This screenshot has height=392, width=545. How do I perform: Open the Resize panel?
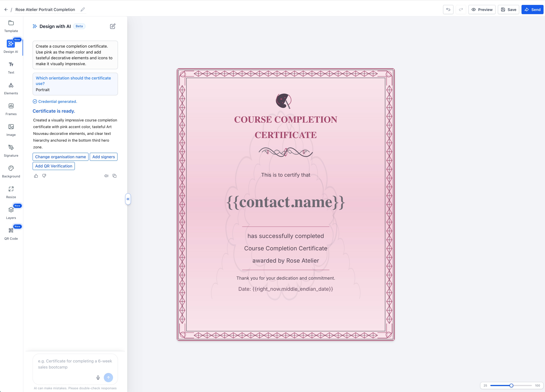point(11,193)
